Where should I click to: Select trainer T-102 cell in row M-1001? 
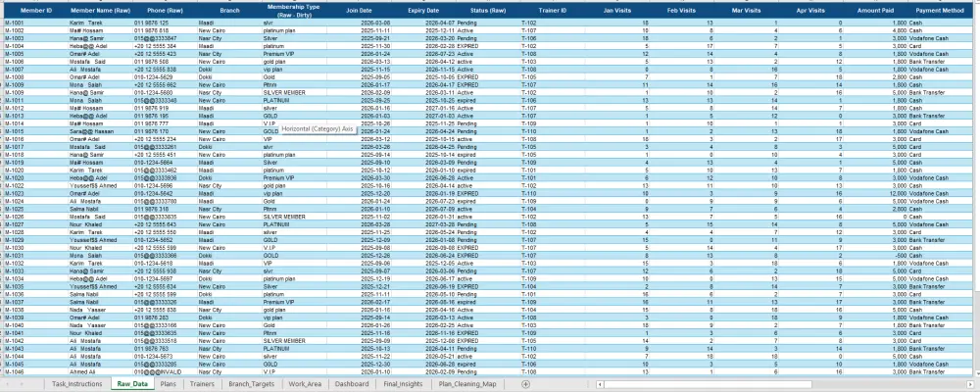(x=553, y=23)
